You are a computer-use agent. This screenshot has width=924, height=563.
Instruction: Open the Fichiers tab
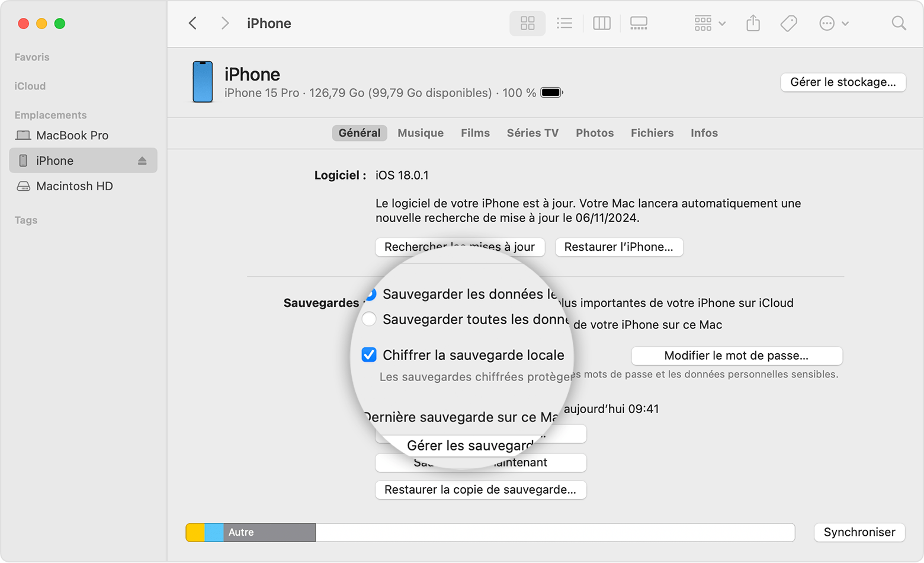652,133
